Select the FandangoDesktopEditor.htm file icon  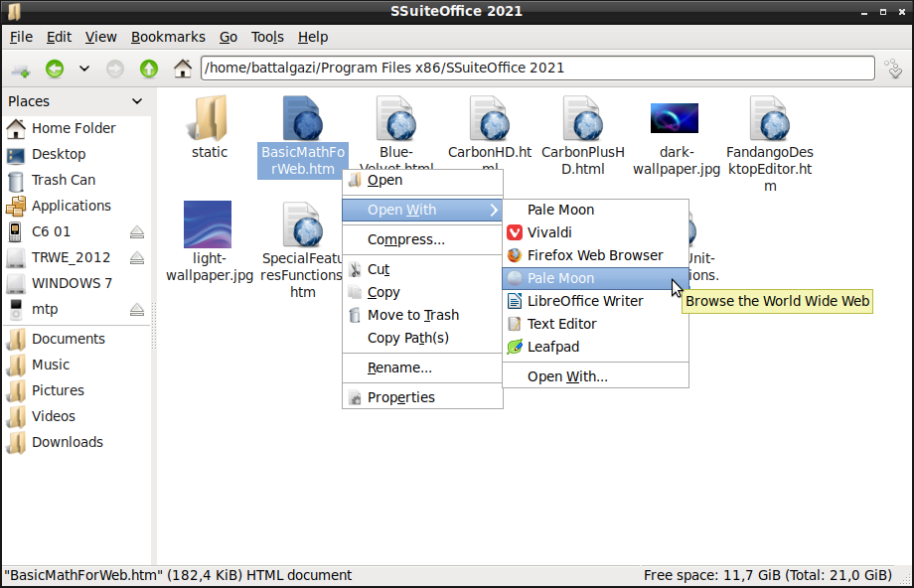click(770, 118)
